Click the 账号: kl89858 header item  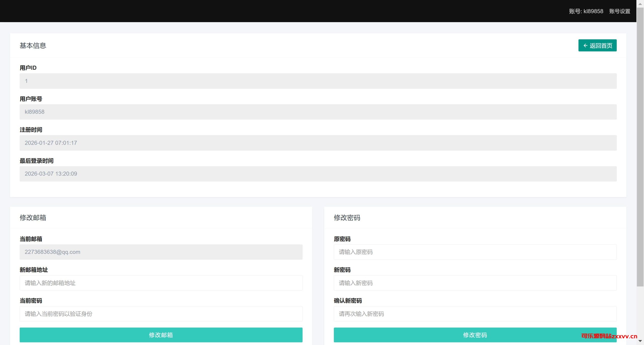[x=586, y=11]
